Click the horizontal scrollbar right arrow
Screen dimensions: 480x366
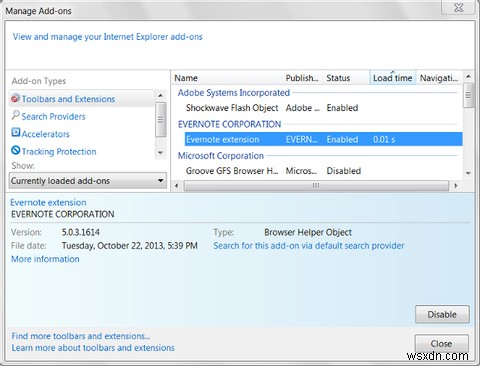pos(456,185)
